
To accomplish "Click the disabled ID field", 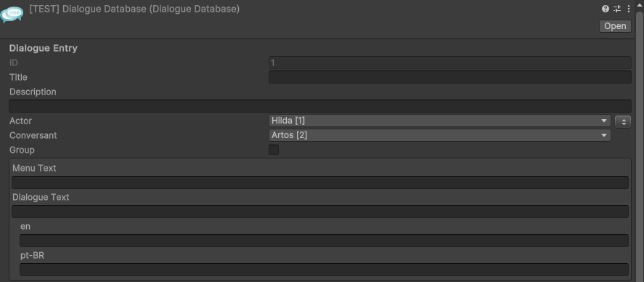I will tap(449, 63).
